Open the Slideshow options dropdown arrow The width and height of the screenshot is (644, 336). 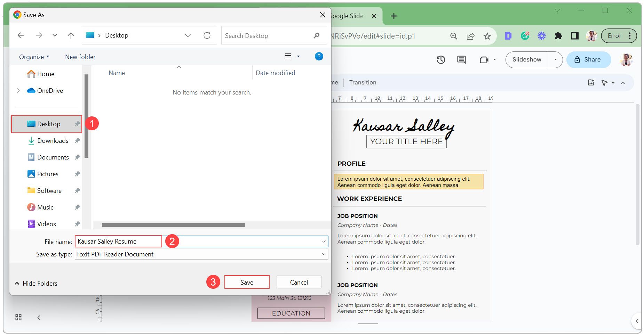pos(555,59)
